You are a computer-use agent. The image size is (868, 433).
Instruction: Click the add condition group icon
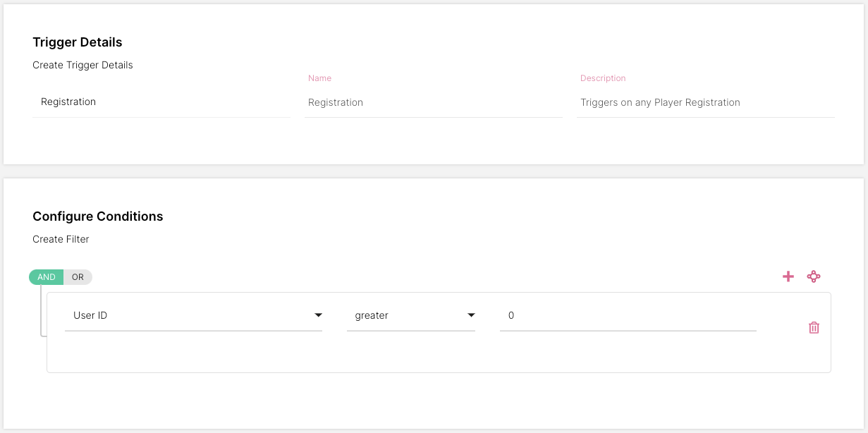click(814, 276)
